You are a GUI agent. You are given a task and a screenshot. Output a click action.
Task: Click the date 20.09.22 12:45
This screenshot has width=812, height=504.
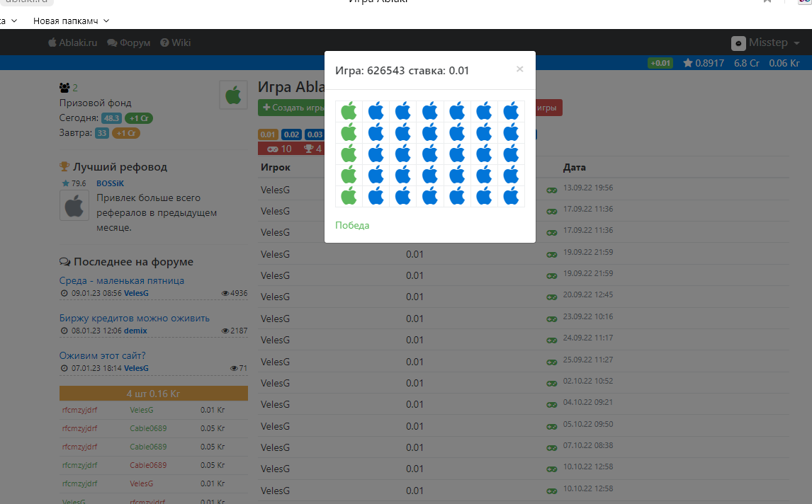click(x=588, y=294)
